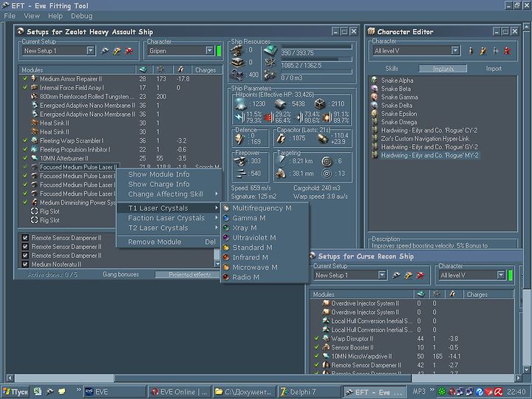Click the help question mark tray icon

479,392
